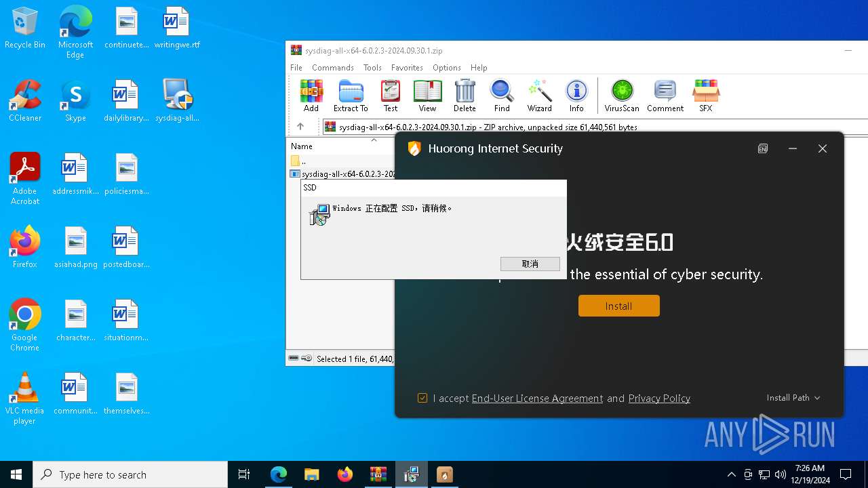Open volume control in system tray
868x488 pixels.
click(x=781, y=474)
